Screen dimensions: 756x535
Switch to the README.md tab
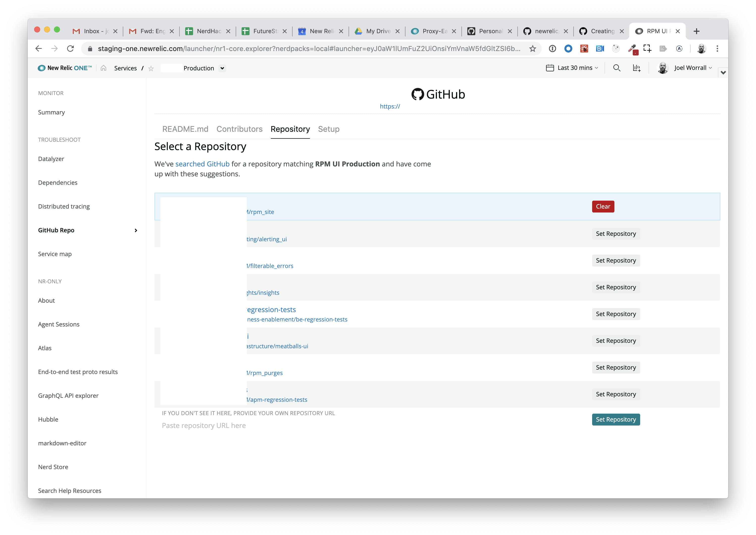(x=185, y=129)
